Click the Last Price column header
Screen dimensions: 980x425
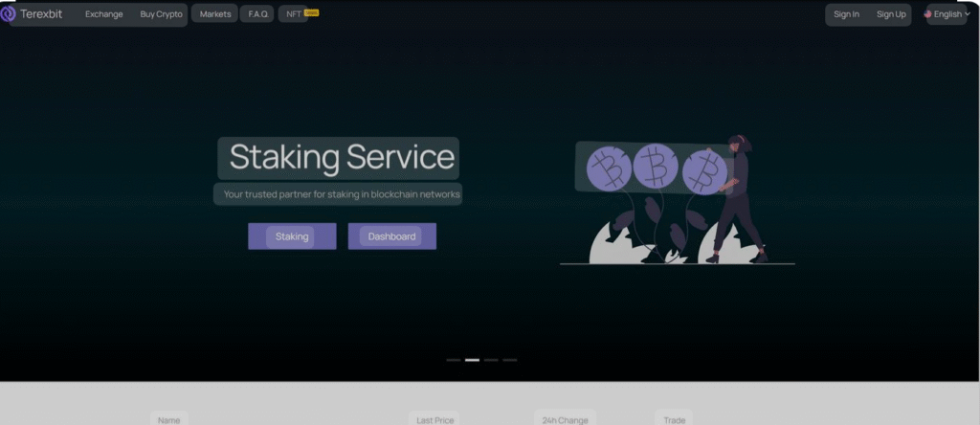point(436,419)
